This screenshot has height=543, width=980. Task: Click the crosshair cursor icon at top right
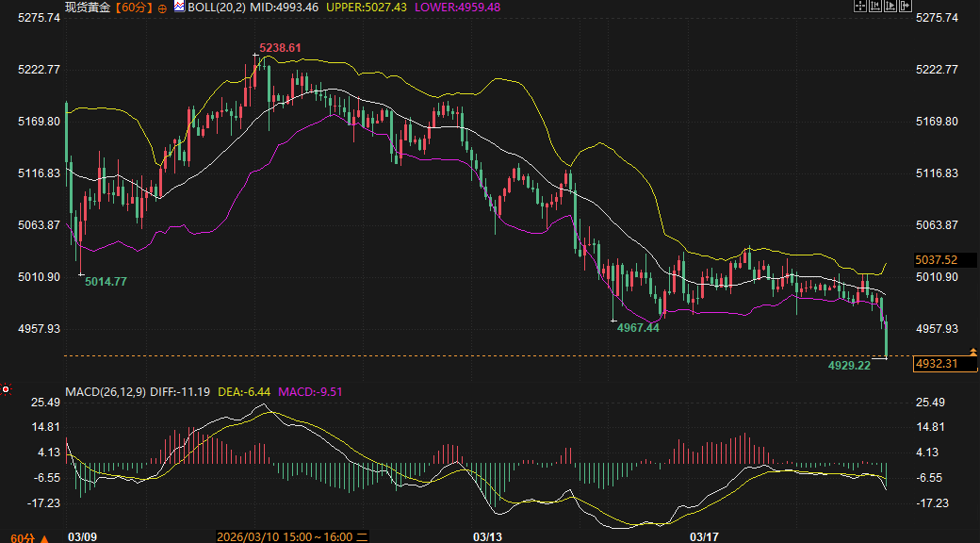(x=859, y=6)
